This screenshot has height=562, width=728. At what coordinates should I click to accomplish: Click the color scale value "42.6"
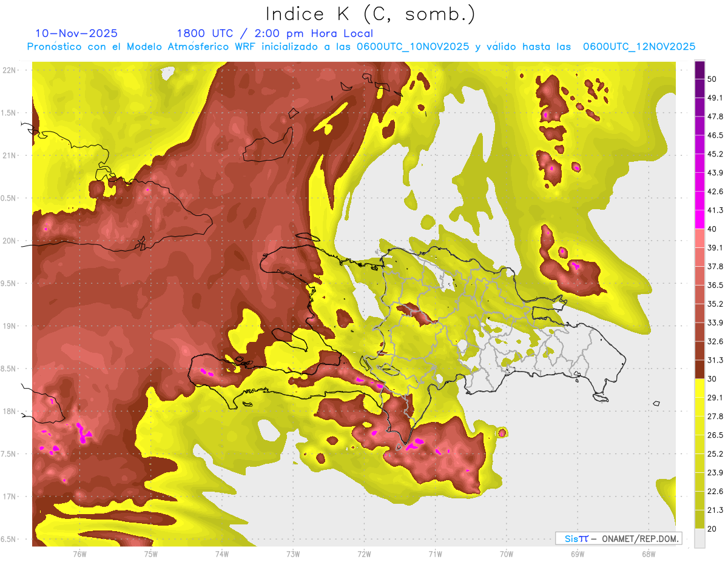[715, 192]
